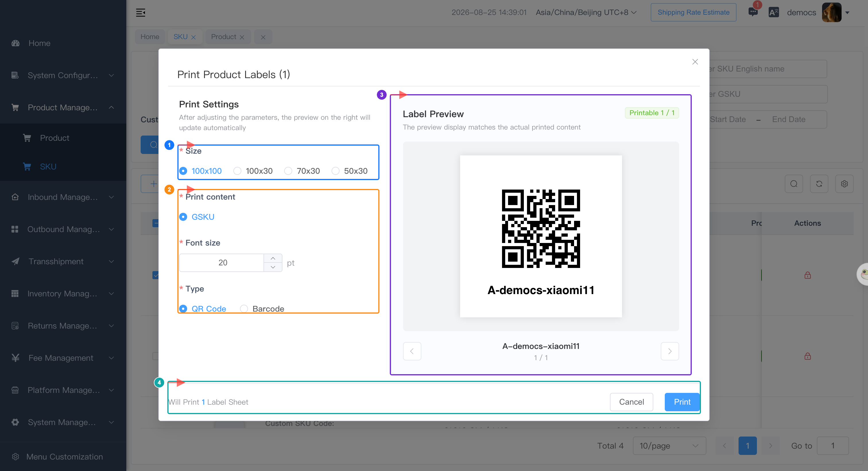Click the second row lock icon
The height and width of the screenshot is (471, 868).
pos(808,356)
